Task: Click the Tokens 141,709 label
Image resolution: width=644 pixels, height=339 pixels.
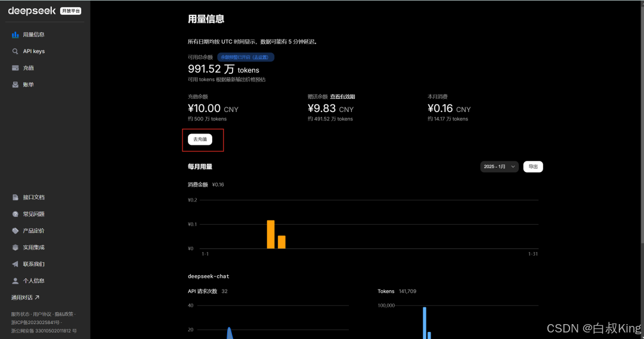Action: coord(397,291)
